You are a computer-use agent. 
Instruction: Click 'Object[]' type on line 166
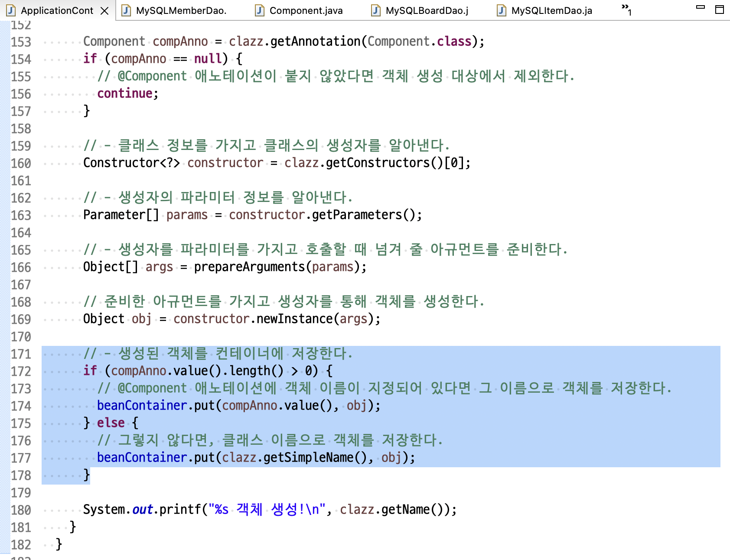(x=111, y=267)
